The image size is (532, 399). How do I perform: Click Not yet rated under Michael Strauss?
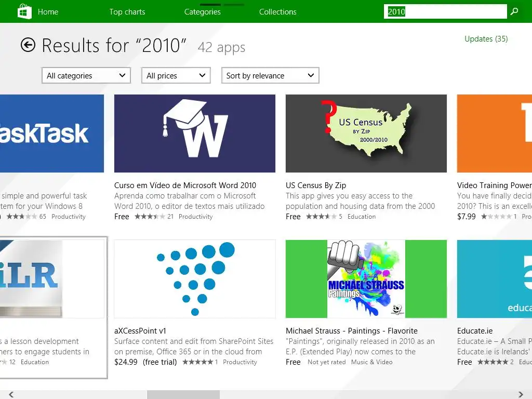click(326, 362)
